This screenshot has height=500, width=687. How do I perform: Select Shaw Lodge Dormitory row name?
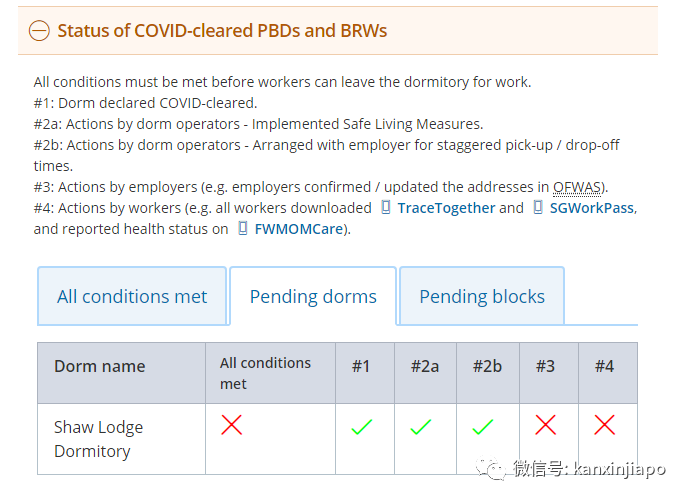[x=98, y=439]
